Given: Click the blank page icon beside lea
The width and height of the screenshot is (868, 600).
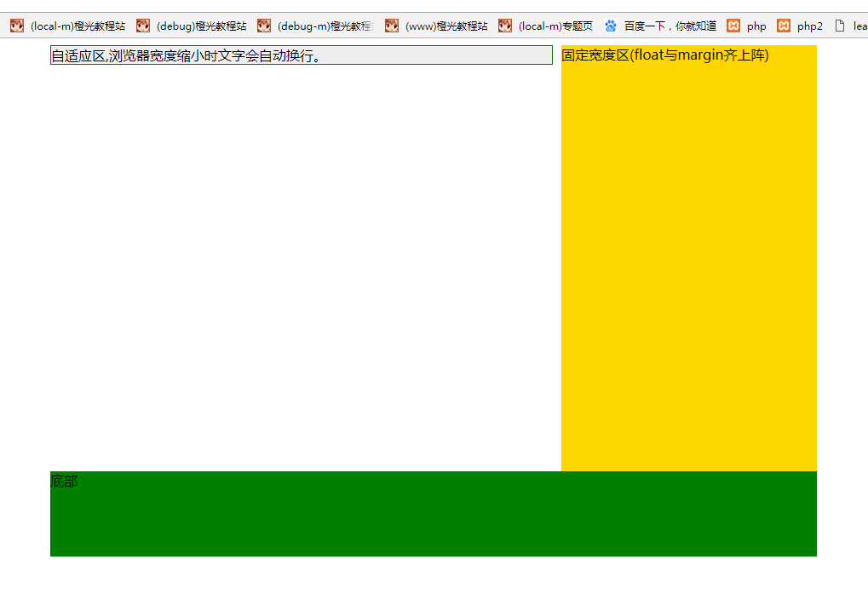Looking at the screenshot, I should pyautogui.click(x=840, y=26).
